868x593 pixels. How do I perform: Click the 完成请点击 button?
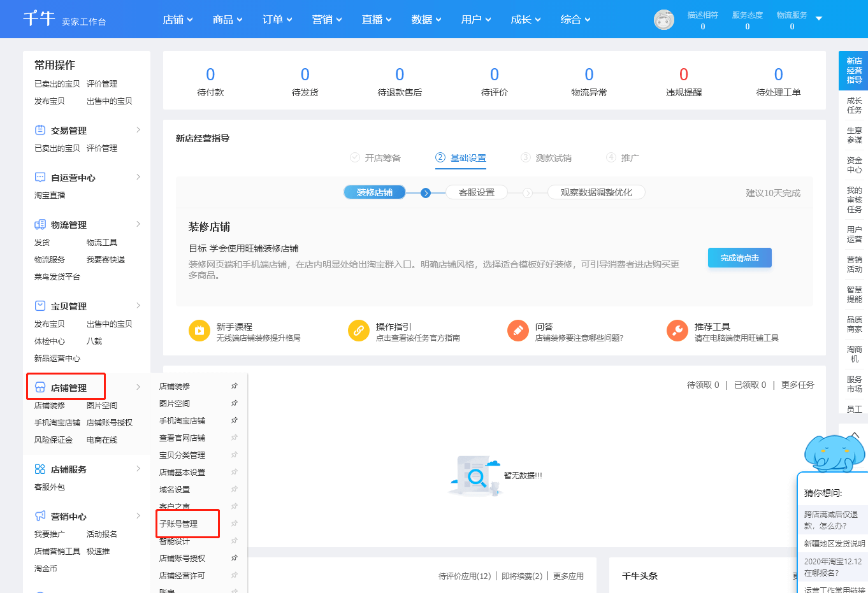pyautogui.click(x=740, y=258)
